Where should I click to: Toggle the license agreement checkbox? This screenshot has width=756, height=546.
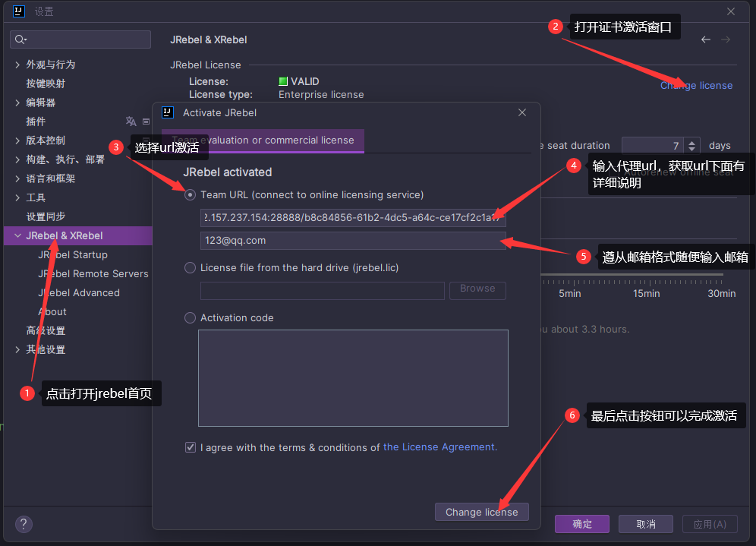click(191, 447)
